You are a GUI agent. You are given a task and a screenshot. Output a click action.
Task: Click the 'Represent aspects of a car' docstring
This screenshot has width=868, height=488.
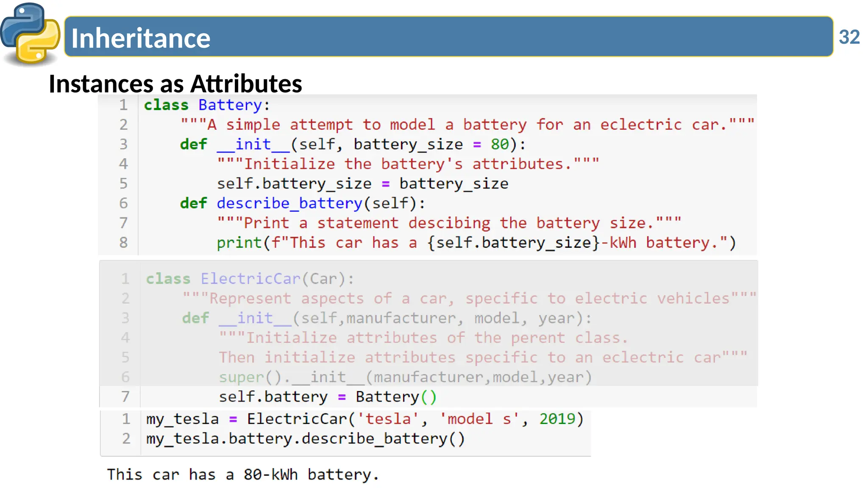point(470,298)
